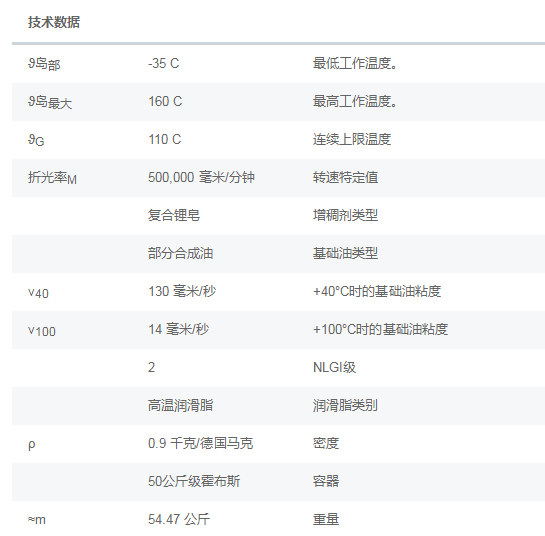Screen dimensions: 545x536
Task: Select the 复合锂皂 thickener value
Action: 174,215
